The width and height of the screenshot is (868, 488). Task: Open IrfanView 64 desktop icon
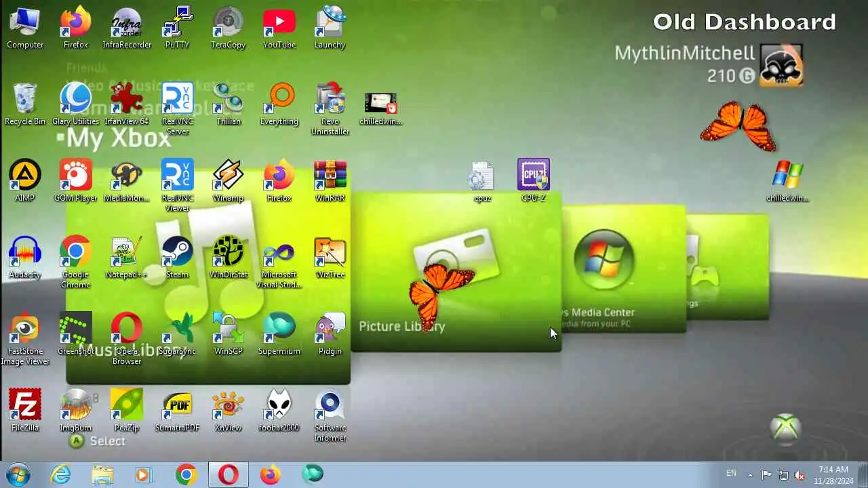pyautogui.click(x=127, y=104)
